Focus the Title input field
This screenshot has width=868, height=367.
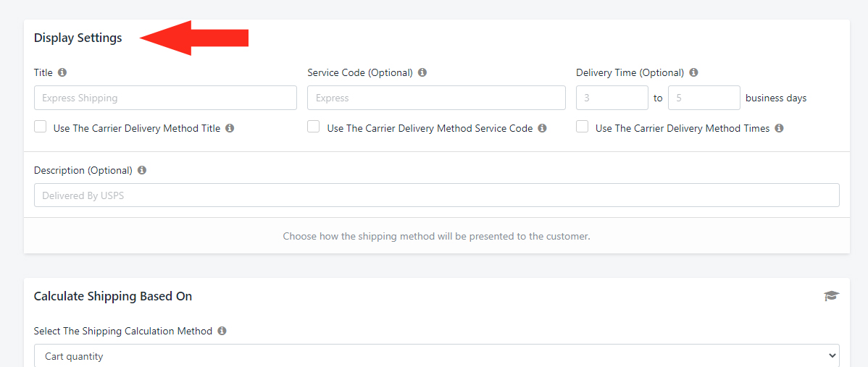coord(165,98)
